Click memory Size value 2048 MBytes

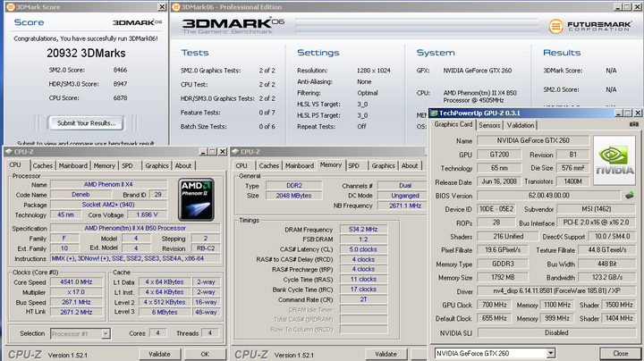pyautogui.click(x=293, y=196)
